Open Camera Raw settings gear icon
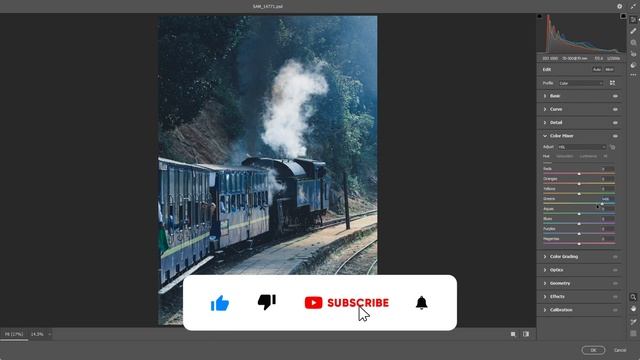 [620, 6]
